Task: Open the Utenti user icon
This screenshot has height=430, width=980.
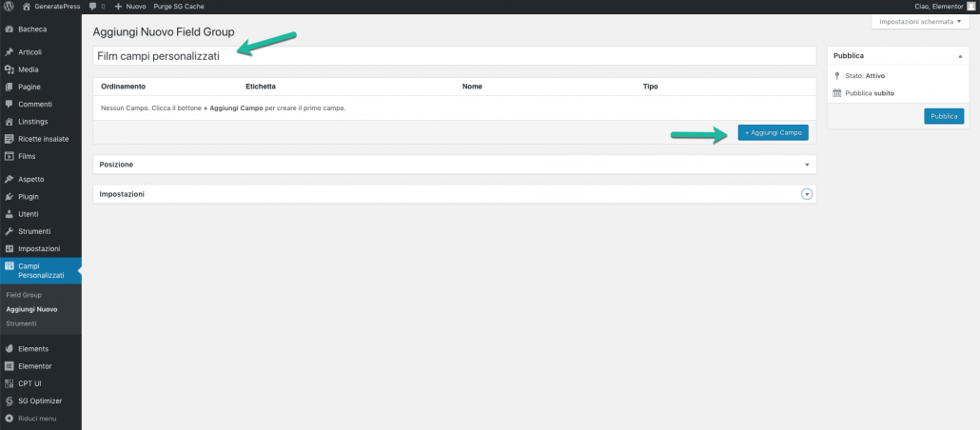Action: pos(9,214)
